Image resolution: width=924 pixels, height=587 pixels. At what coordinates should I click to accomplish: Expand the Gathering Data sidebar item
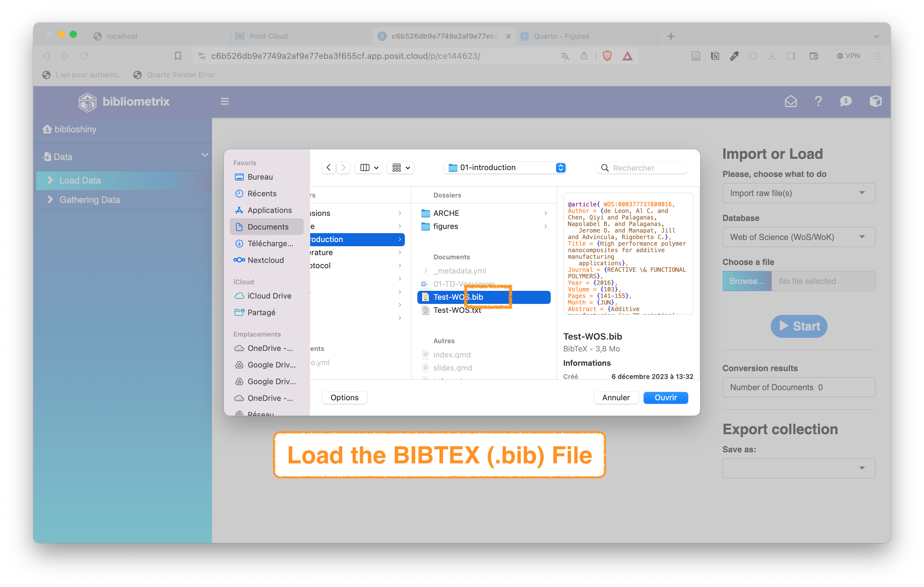point(89,200)
